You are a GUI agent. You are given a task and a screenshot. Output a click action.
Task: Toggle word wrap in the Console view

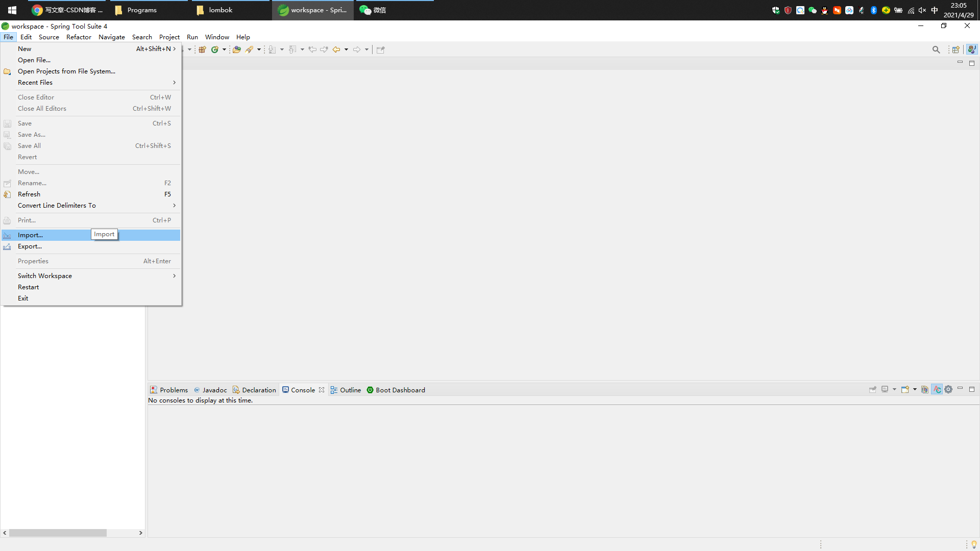(937, 389)
